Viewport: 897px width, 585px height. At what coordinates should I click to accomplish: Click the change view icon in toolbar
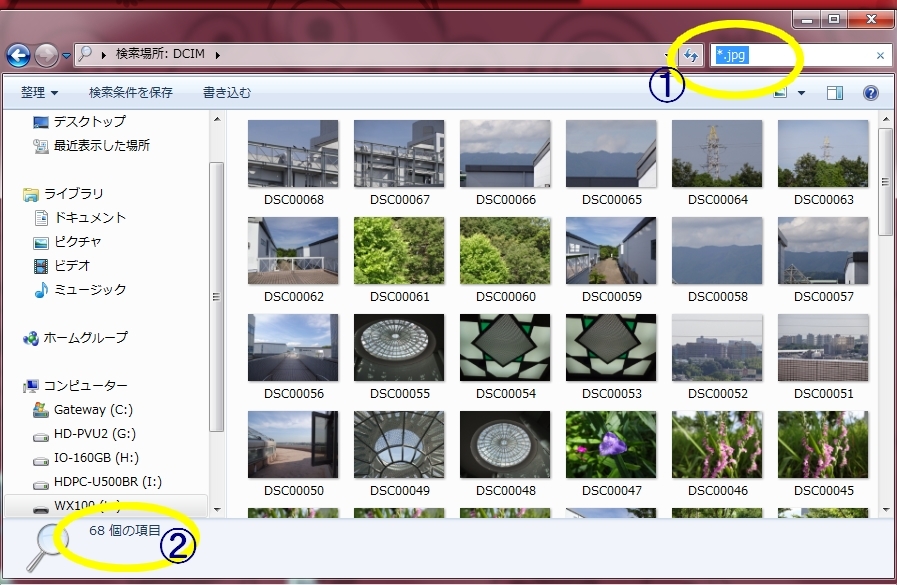click(781, 93)
